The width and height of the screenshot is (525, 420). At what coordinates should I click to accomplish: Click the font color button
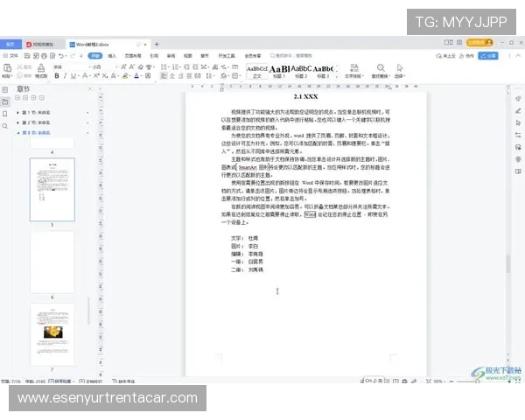point(136,76)
